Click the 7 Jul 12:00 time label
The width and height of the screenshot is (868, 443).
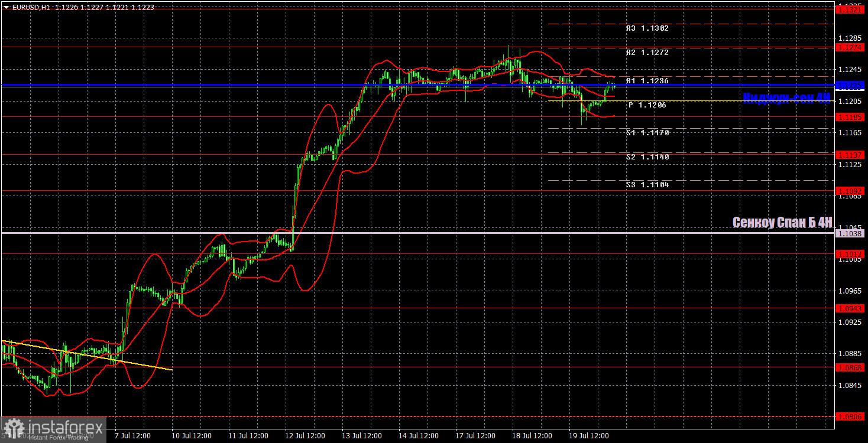coord(132,436)
